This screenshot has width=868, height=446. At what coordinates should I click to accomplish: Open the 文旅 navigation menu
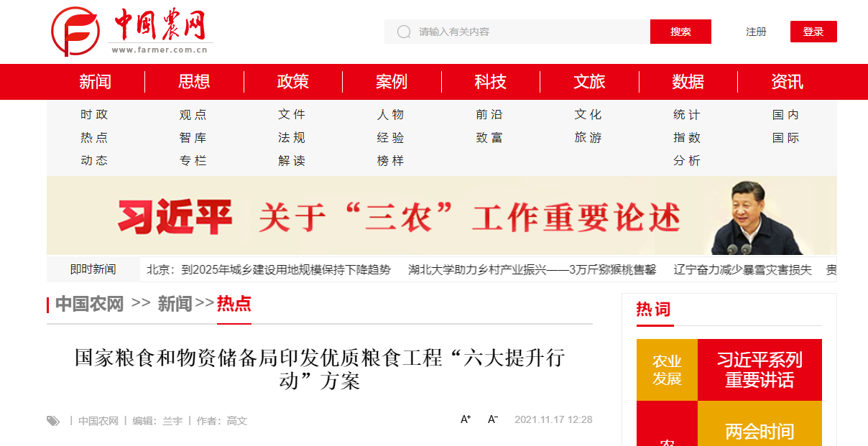pyautogui.click(x=588, y=82)
